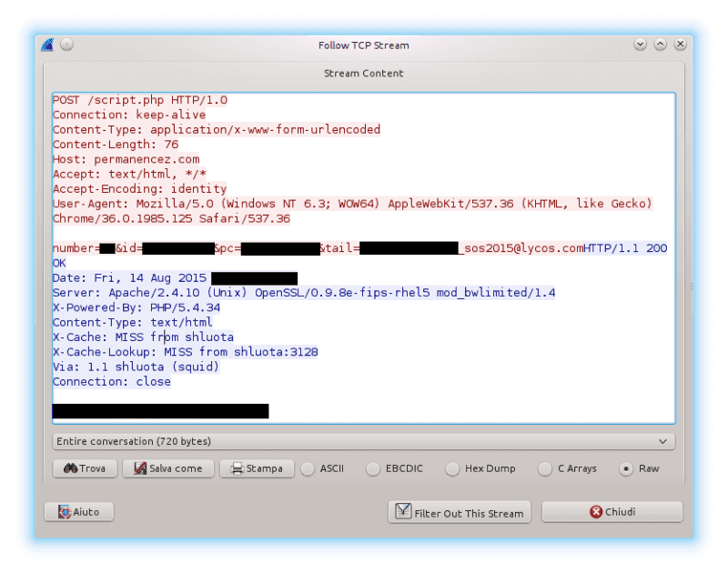
Task: Select the Raw radio button
Action: (x=625, y=469)
